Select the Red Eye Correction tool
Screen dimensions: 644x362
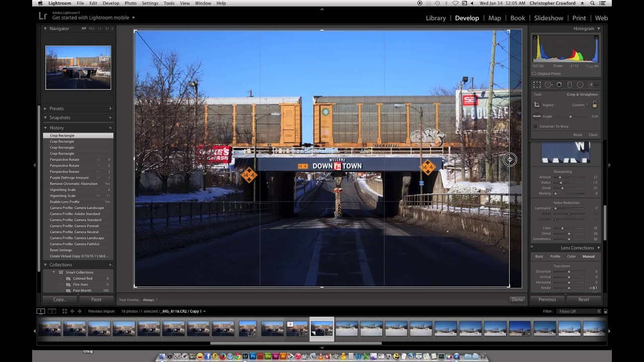pyautogui.click(x=559, y=84)
